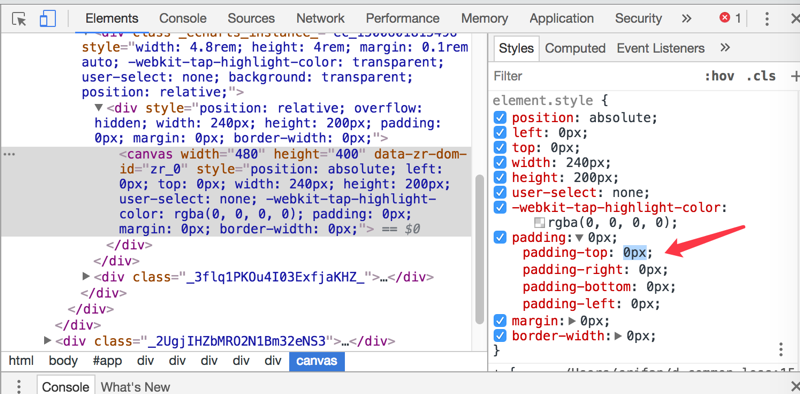800x394 pixels.
Task: Open the Performance panel tab
Action: tap(403, 18)
